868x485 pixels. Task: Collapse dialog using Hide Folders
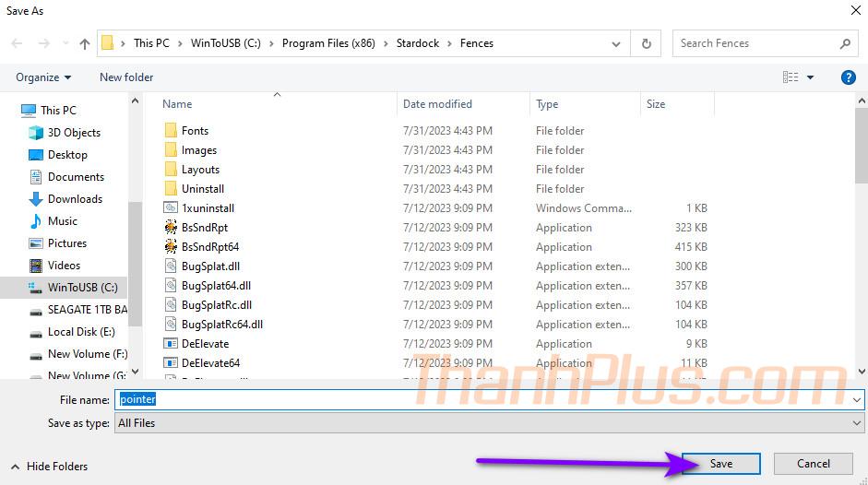pos(49,467)
